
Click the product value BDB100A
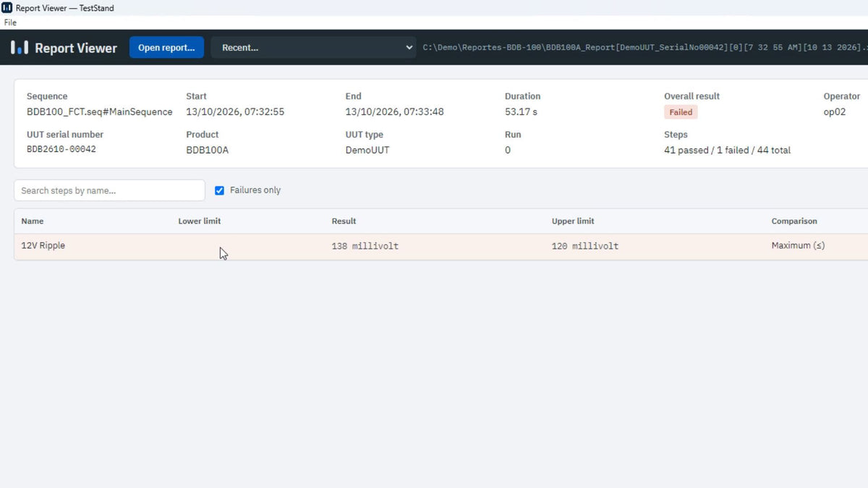pyautogui.click(x=208, y=150)
